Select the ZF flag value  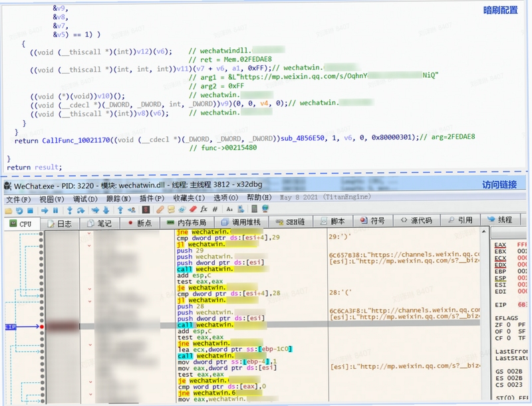pos(509,325)
